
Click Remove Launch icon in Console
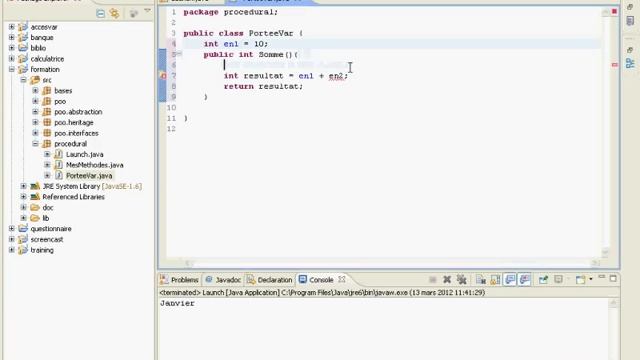click(x=447, y=280)
